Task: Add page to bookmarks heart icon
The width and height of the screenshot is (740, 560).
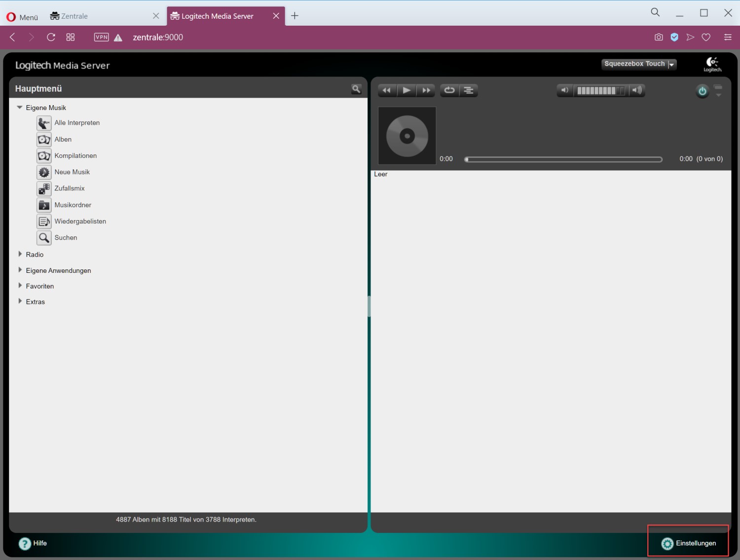Action: point(706,37)
